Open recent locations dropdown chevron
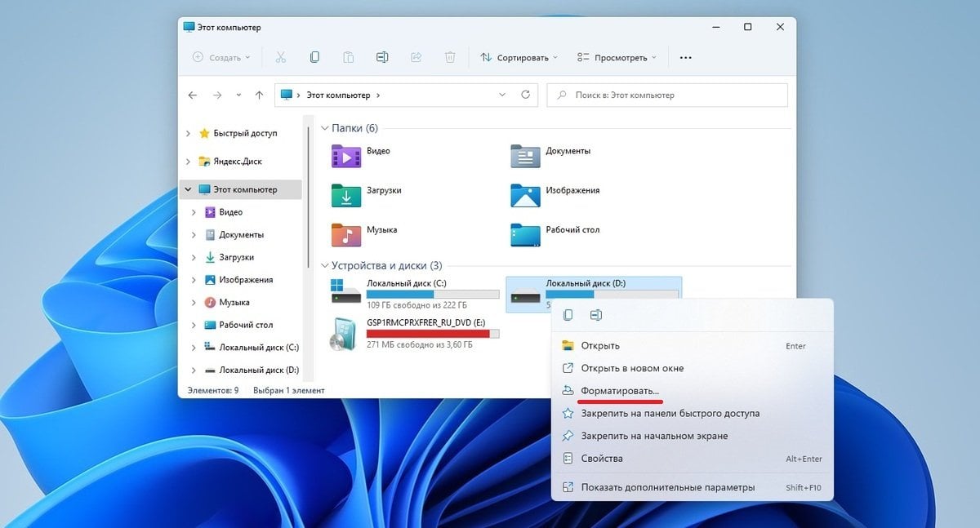The image size is (980, 528). (238, 95)
